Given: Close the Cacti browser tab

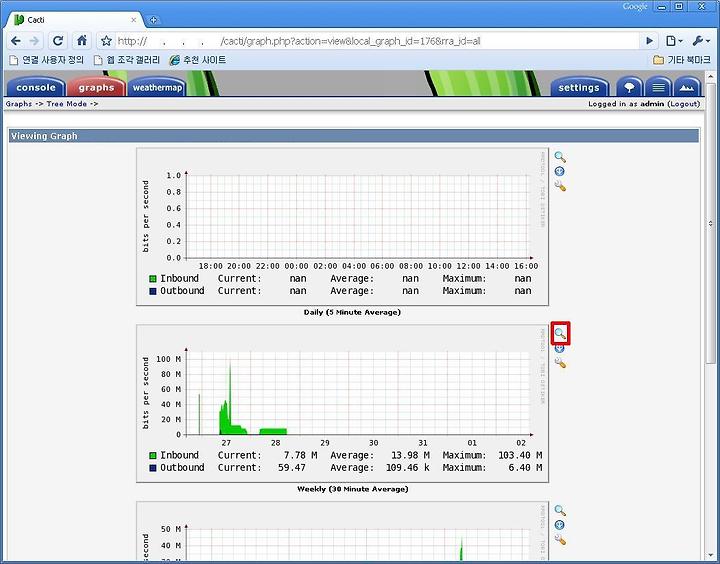Looking at the screenshot, I should pyautogui.click(x=134, y=20).
